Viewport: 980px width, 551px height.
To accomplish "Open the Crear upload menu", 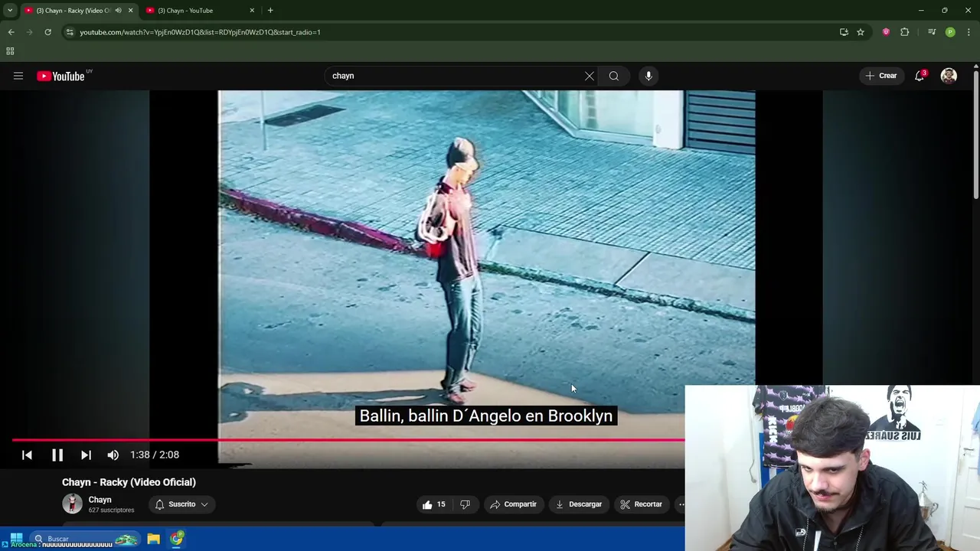I will tap(880, 76).
